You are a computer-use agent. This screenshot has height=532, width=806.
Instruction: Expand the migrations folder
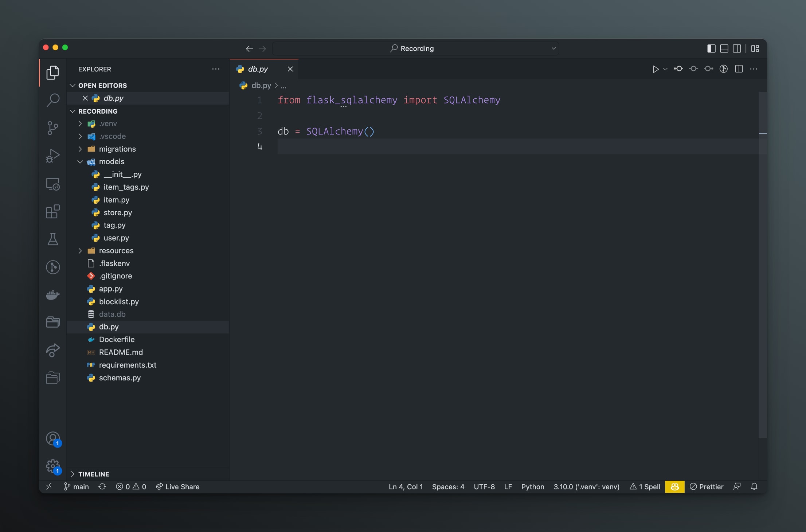point(117,149)
